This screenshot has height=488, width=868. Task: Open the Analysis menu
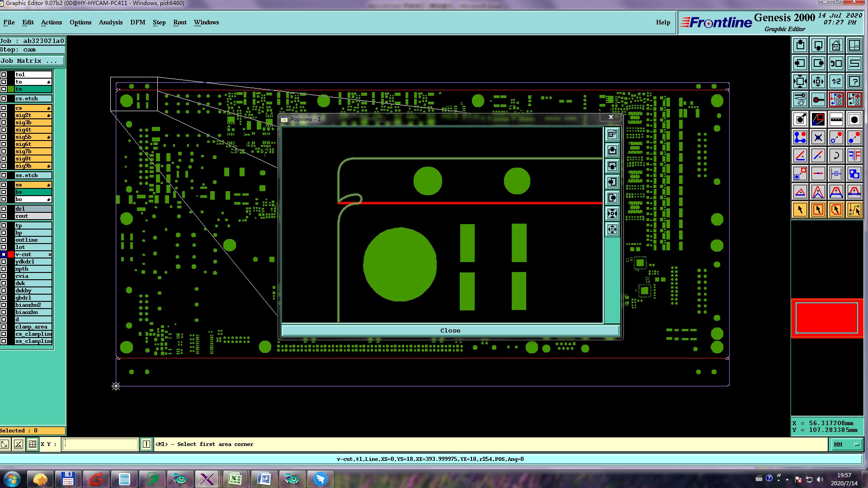(110, 22)
